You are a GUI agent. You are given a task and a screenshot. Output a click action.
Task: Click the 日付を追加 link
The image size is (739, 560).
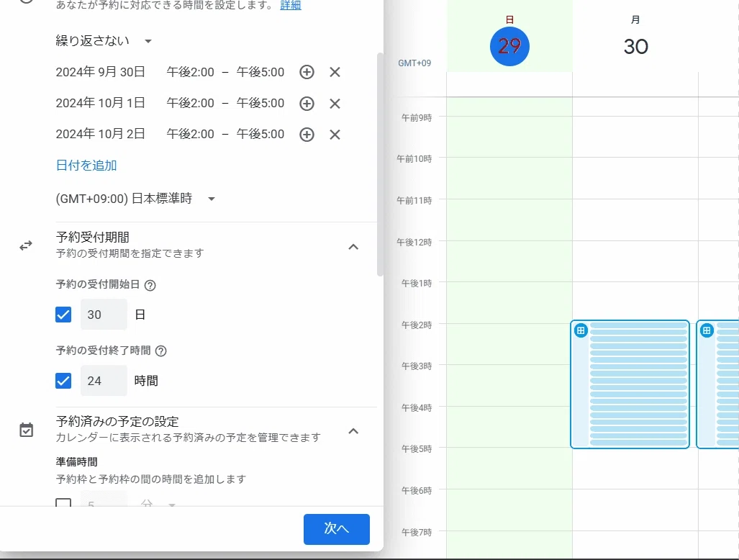pyautogui.click(x=86, y=166)
